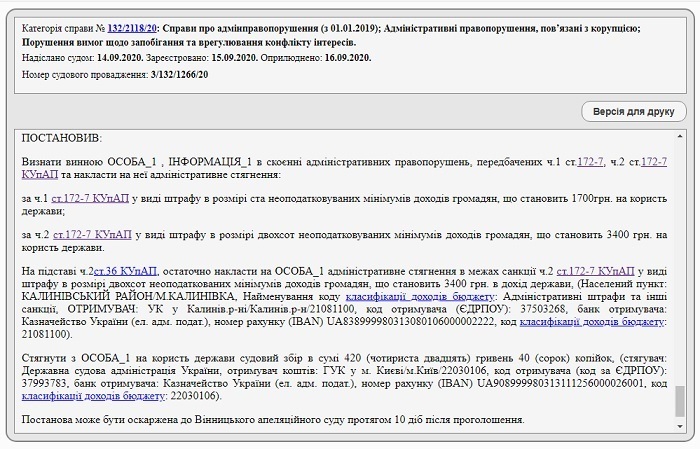Click the scroll-up arrow of decision text
Viewport: 700px width, 449px height.
(680, 136)
